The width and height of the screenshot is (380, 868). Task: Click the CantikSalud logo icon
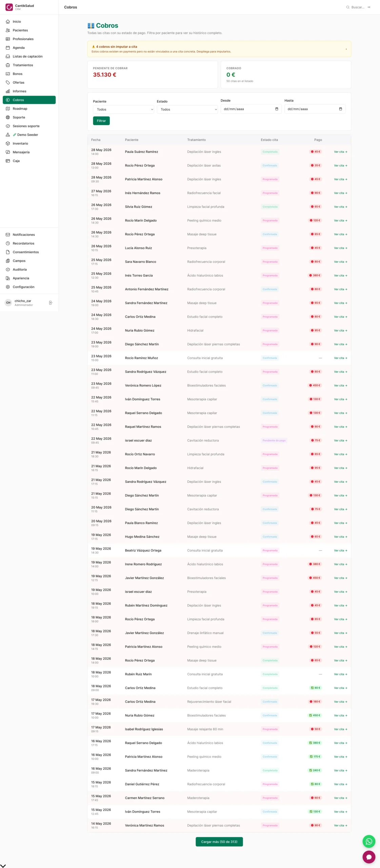(9, 7)
